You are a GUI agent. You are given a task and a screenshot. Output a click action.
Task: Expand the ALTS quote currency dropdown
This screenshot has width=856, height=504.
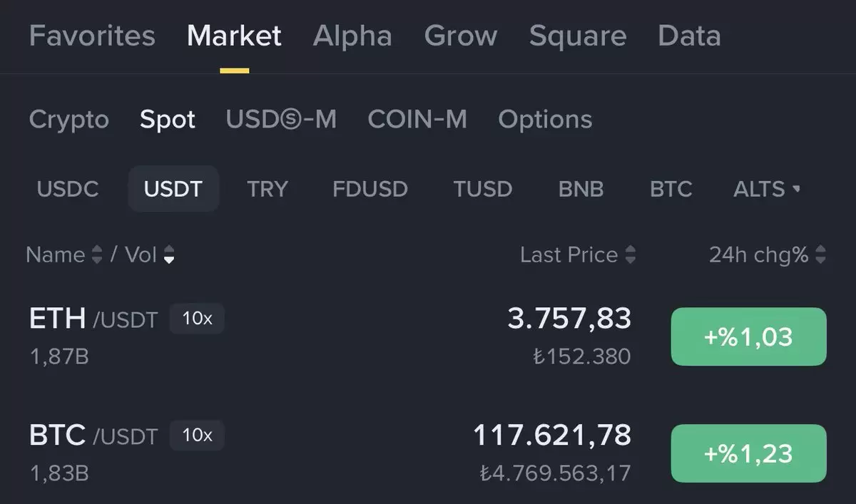pyautogui.click(x=767, y=189)
